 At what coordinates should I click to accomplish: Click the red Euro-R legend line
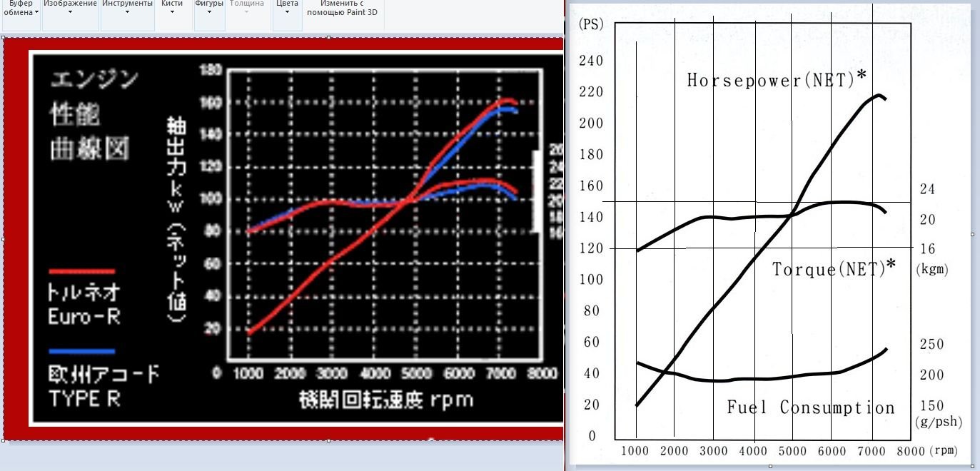click(x=82, y=271)
